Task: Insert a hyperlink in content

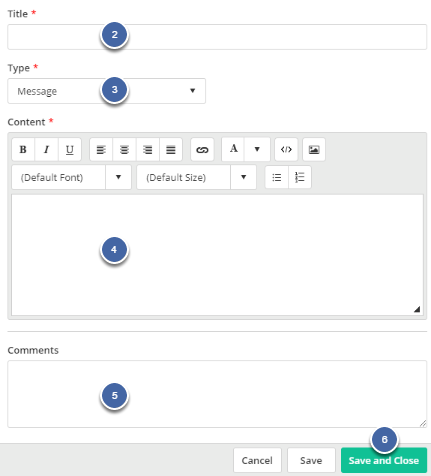Action: pos(202,149)
